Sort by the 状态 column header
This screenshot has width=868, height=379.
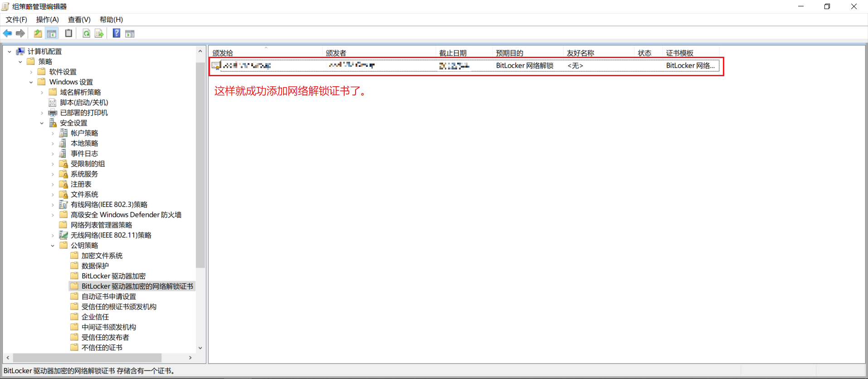click(x=649, y=53)
